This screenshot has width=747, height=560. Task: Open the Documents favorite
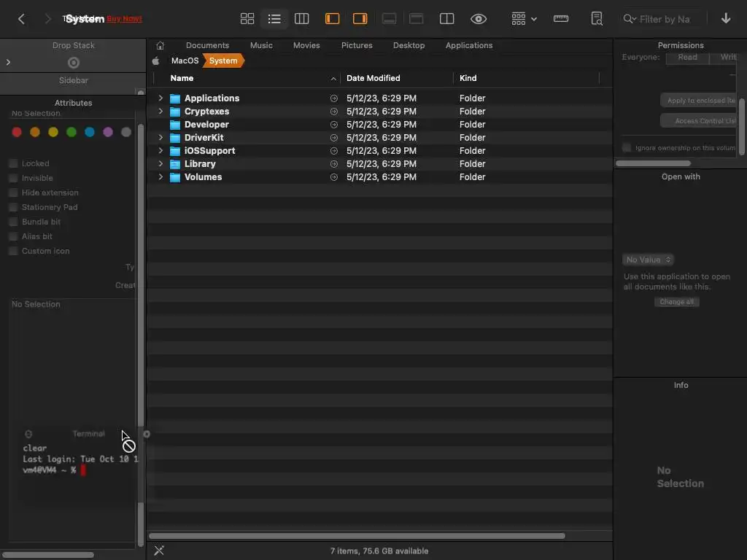(x=207, y=45)
